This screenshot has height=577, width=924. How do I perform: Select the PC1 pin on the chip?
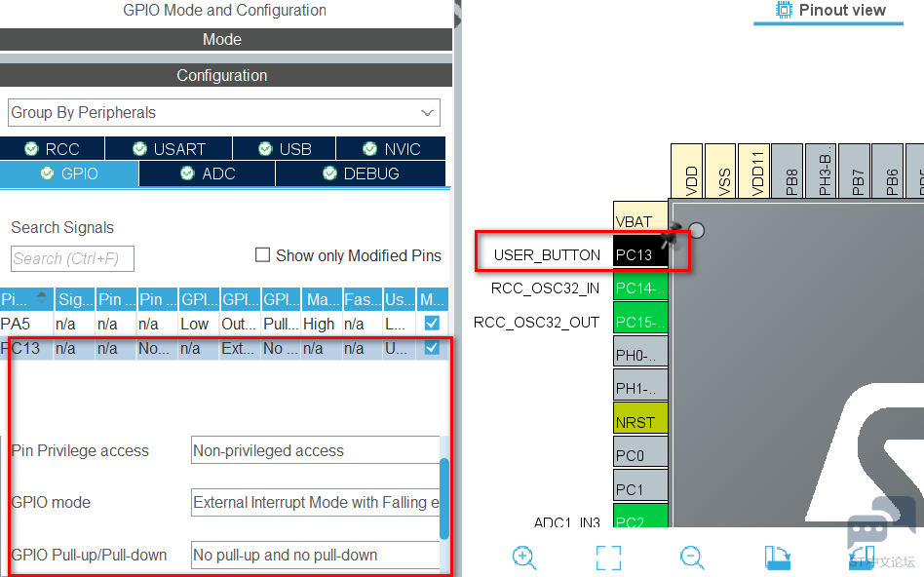coord(640,484)
